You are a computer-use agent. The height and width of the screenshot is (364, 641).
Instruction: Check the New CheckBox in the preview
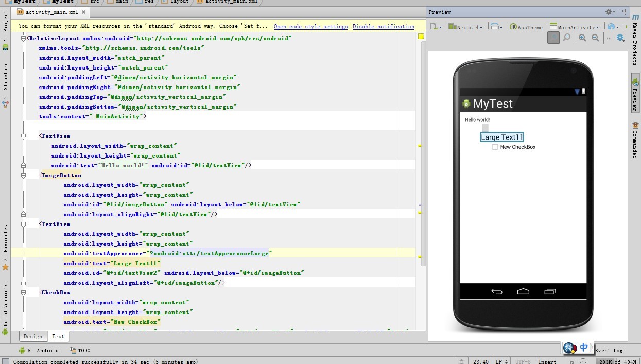[495, 147]
